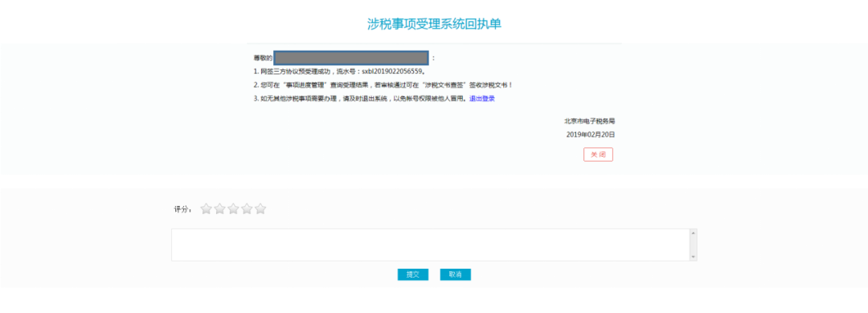Click the date 2019年02月20日
This screenshot has height=313, width=868.
[591, 134]
